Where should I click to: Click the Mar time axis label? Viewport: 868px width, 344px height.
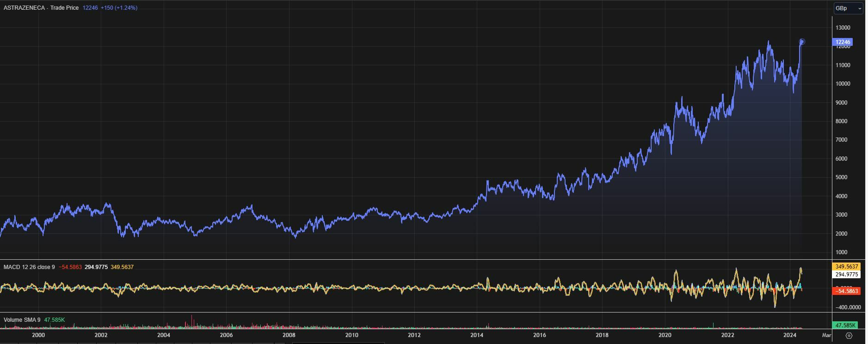(x=826, y=335)
